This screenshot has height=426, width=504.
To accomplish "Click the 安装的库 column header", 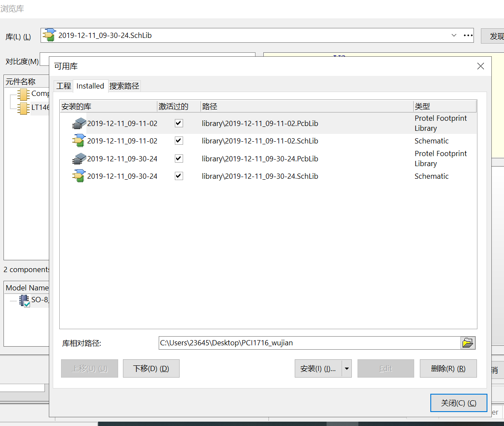I will 108,106.
